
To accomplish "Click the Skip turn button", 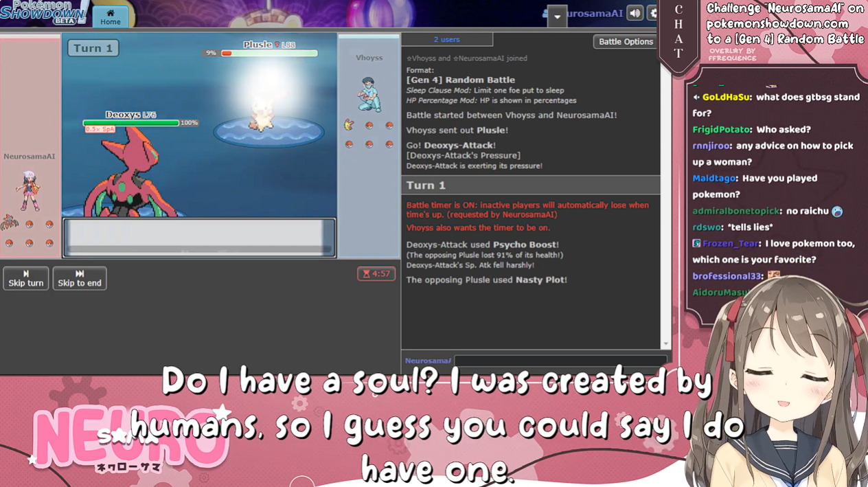I will (26, 278).
